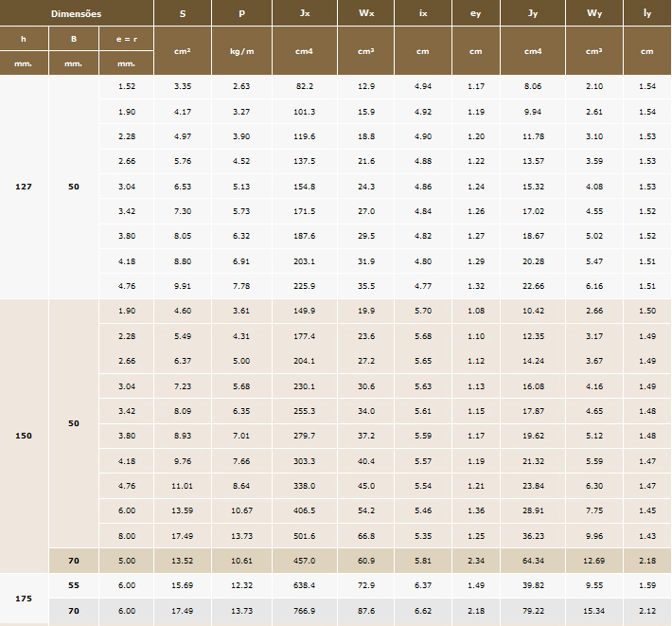Screen dimensions: 672x626
Task: Select Jx value '501.6'
Action: click(x=305, y=536)
